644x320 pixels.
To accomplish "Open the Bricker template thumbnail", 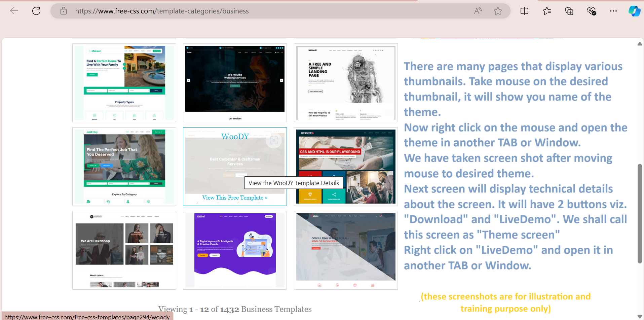I will pos(346,167).
